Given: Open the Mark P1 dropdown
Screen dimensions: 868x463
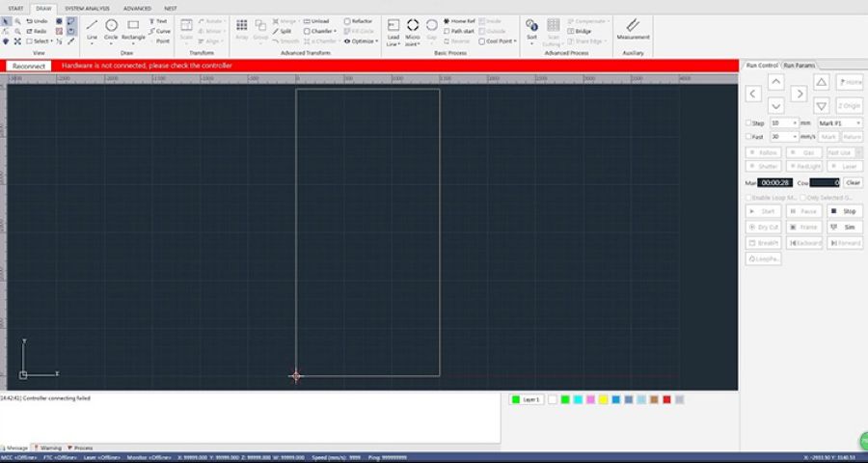Looking at the screenshot, I should (839, 123).
